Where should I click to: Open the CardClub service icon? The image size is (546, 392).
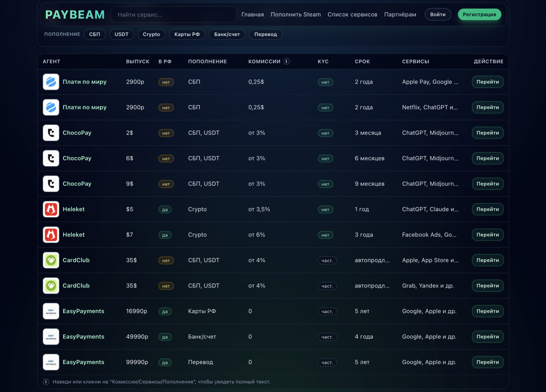(x=51, y=260)
